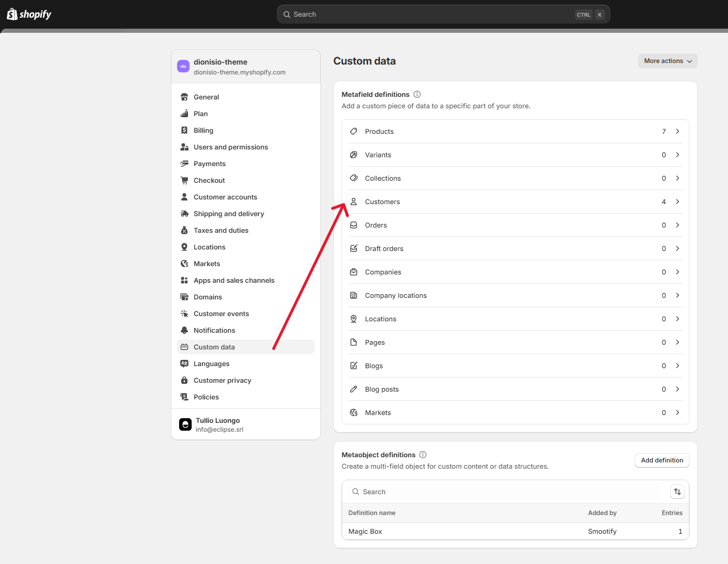Expand the Customers metafield row chevron
This screenshot has width=728, height=564.
point(677,202)
